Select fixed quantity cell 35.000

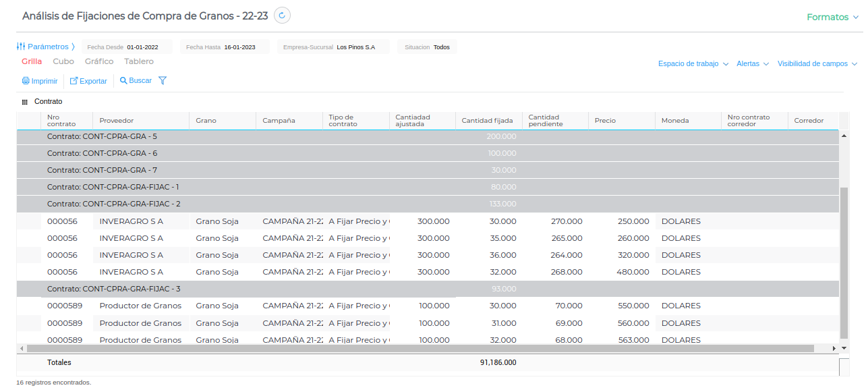[489, 238]
